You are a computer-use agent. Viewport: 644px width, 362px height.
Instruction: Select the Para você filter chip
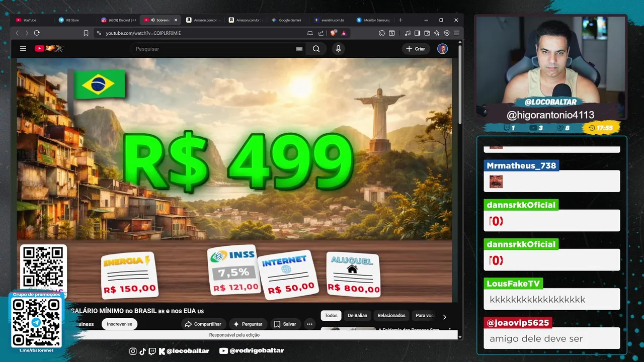point(424,316)
